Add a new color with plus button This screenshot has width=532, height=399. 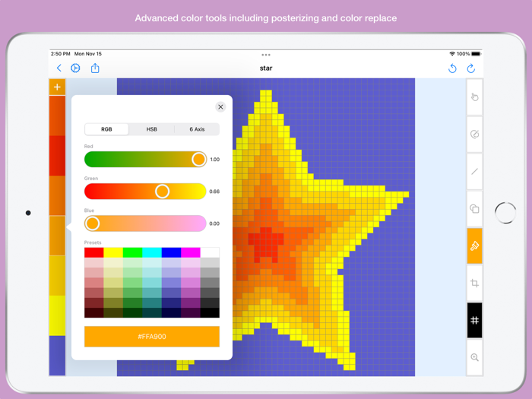pyautogui.click(x=57, y=87)
